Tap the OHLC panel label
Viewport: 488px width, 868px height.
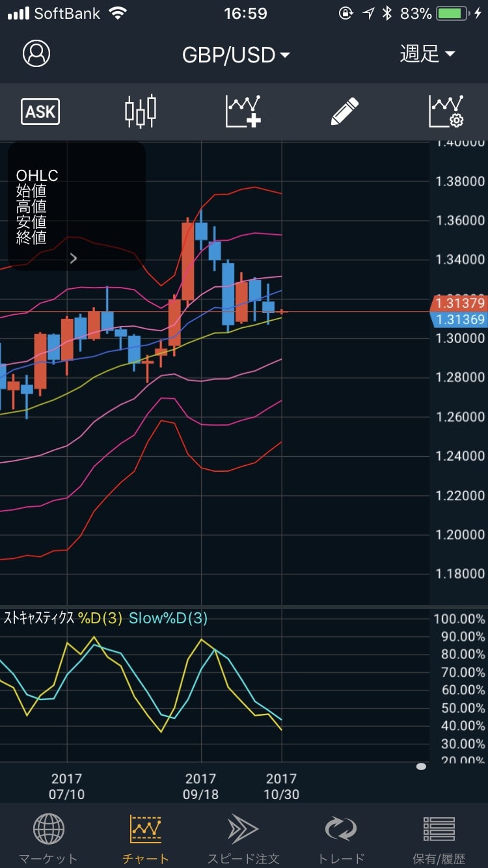[37, 176]
